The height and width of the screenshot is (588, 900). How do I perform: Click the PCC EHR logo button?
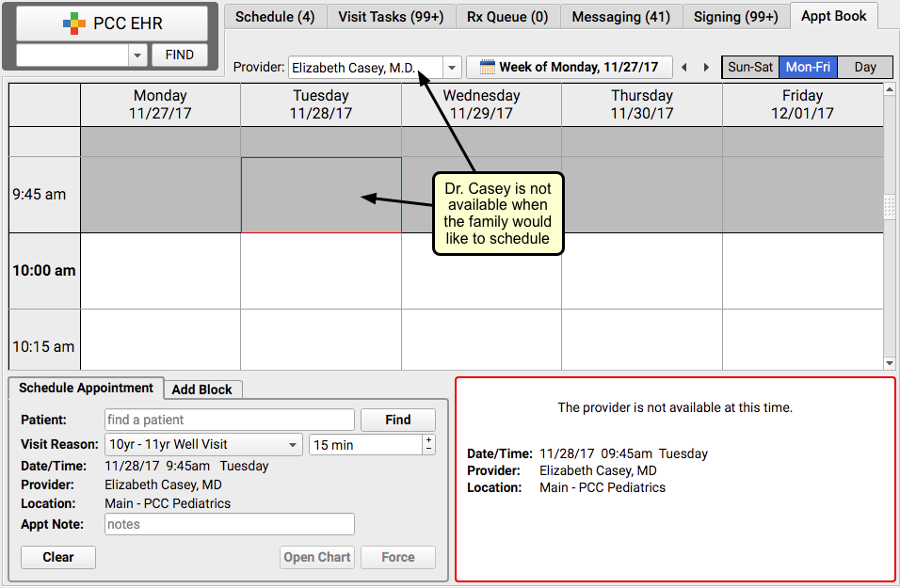(x=112, y=24)
